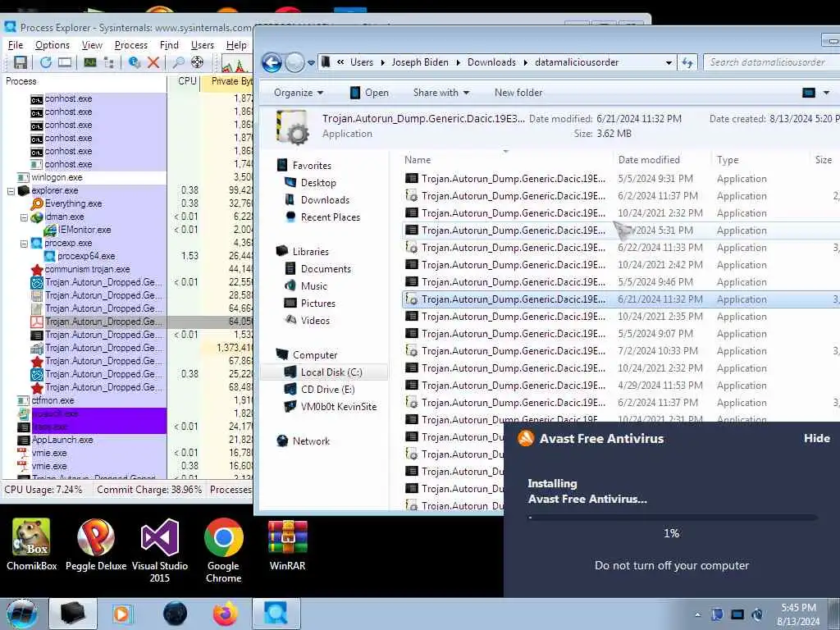Image resolution: width=840 pixels, height=630 pixels.
Task: Toggle process tree view icon
Action: 109,62
